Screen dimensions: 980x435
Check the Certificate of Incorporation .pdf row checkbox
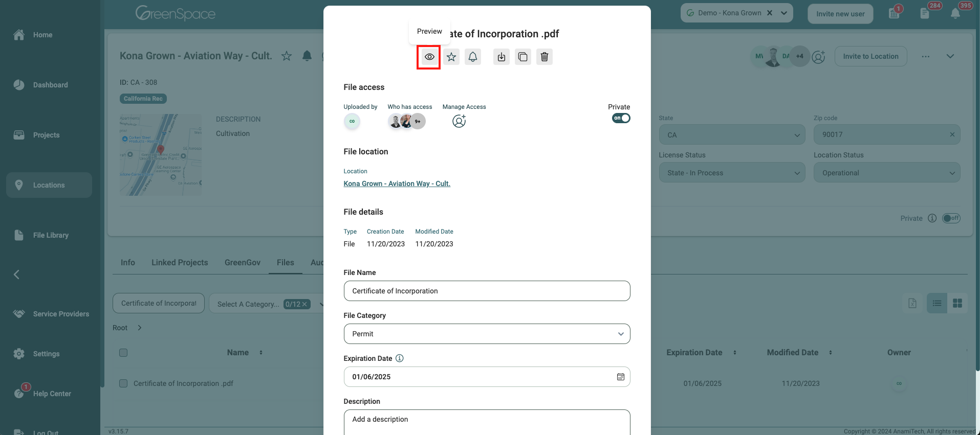coord(123,383)
